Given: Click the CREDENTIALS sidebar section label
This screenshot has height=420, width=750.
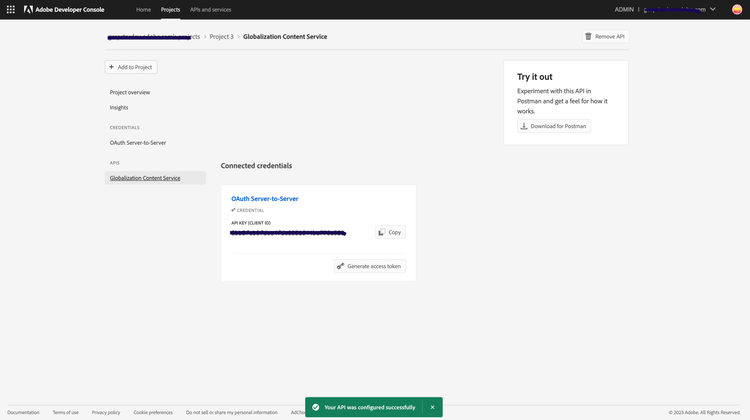Looking at the screenshot, I should [124, 128].
